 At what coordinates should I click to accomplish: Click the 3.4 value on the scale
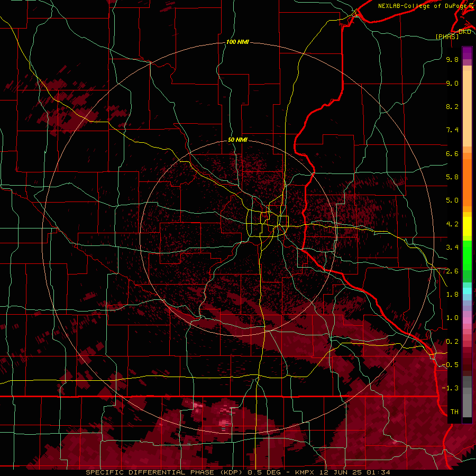[452, 248]
